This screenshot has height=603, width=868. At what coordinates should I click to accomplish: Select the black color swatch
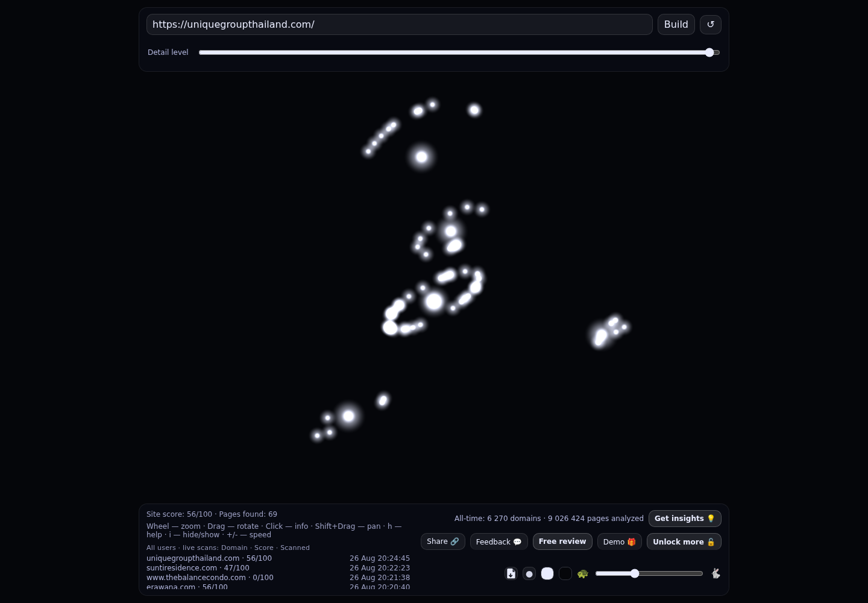(565, 573)
